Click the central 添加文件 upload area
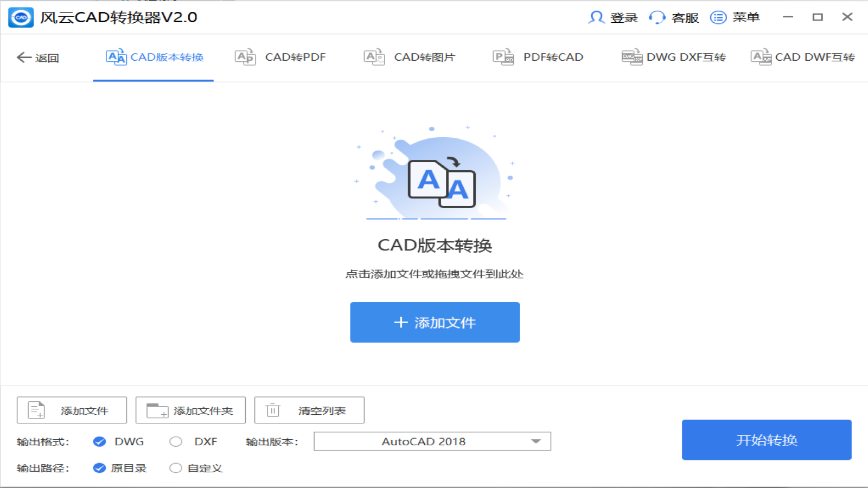 pyautogui.click(x=434, y=322)
